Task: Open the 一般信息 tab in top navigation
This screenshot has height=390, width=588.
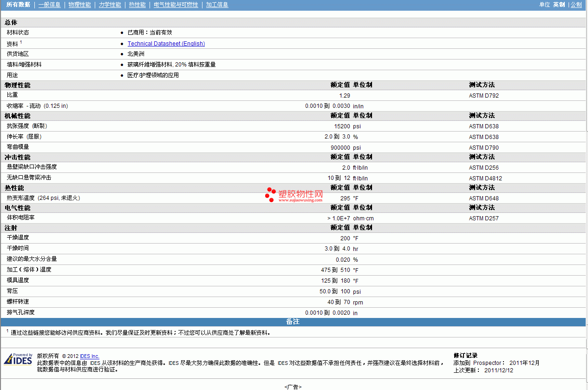Action: [49, 5]
